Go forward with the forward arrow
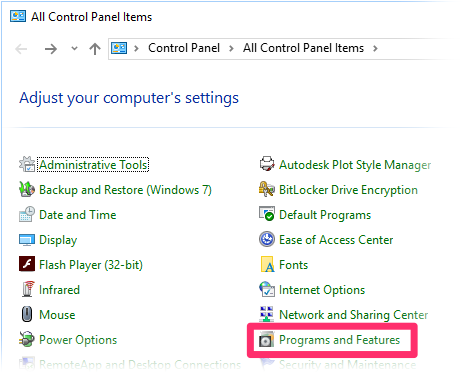Image resolution: width=472 pixels, height=374 pixels. point(51,49)
